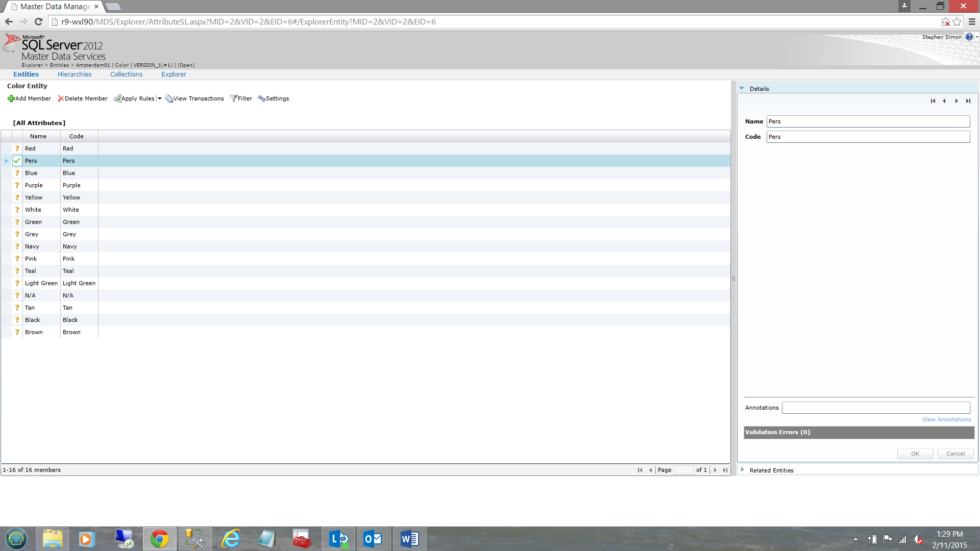Collapse the Details panel

742,88
